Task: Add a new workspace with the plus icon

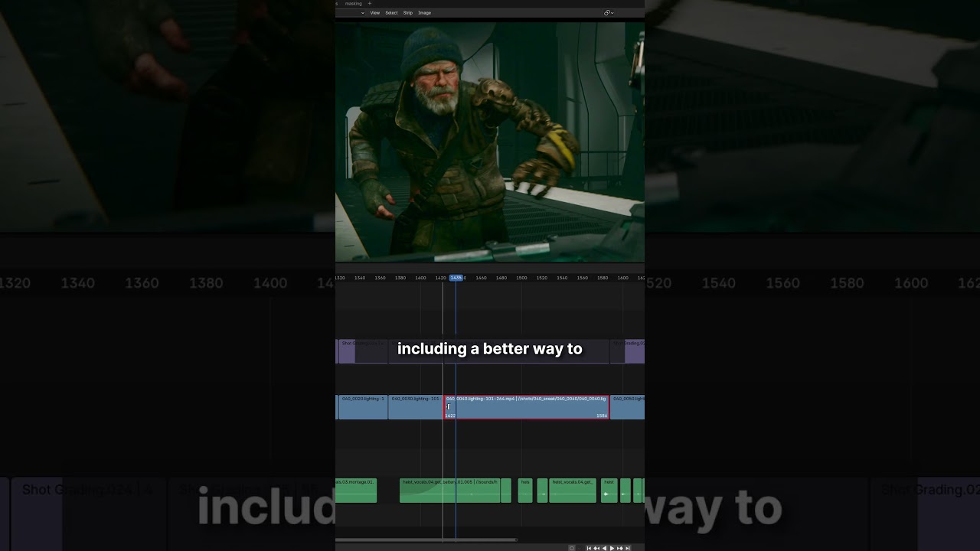Action: 370,4
